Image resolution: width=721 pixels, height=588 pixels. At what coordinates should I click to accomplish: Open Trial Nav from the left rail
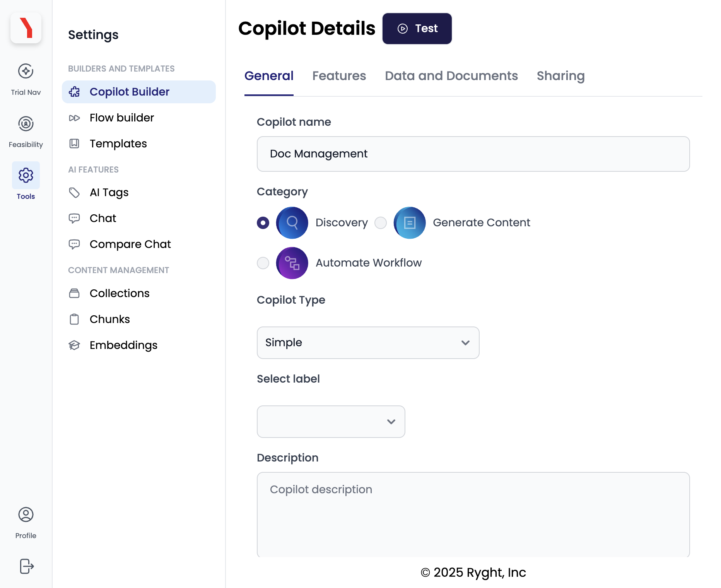coord(26,79)
